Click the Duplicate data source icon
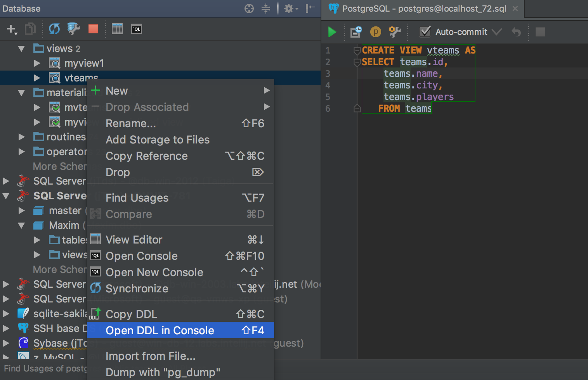This screenshot has height=380, width=588. click(x=30, y=29)
